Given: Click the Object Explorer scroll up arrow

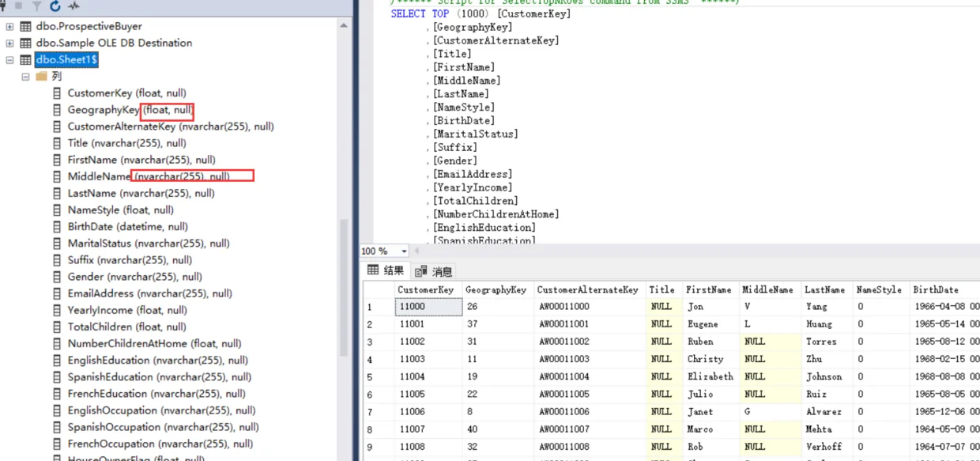Looking at the screenshot, I should 344,26.
